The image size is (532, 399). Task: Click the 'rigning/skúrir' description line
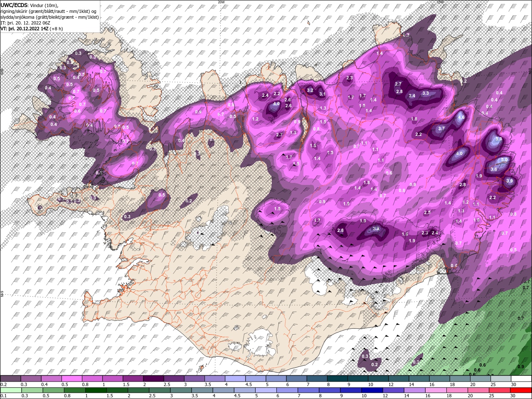click(x=49, y=11)
